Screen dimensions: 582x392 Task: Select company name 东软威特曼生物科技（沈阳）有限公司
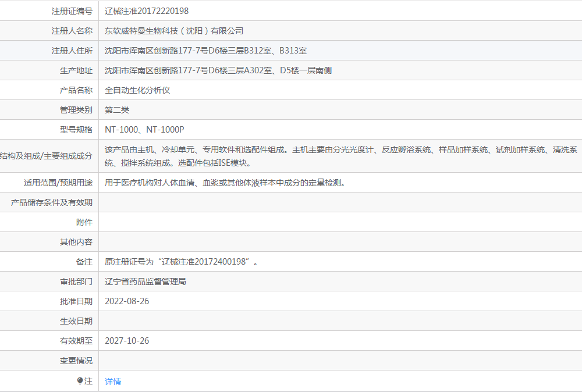click(174, 31)
